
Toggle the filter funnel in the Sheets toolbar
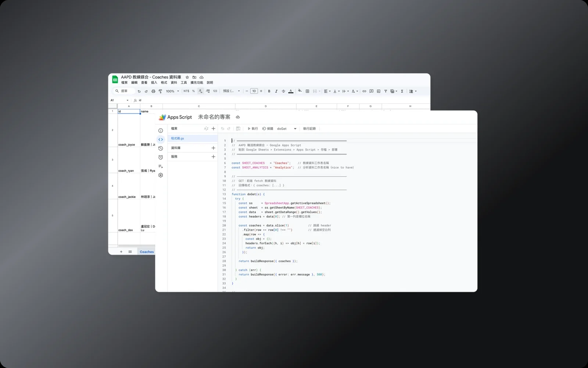tap(386, 91)
